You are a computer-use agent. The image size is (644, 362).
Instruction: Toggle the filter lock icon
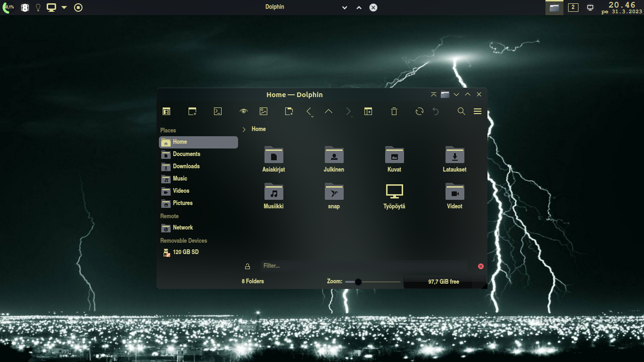click(248, 266)
